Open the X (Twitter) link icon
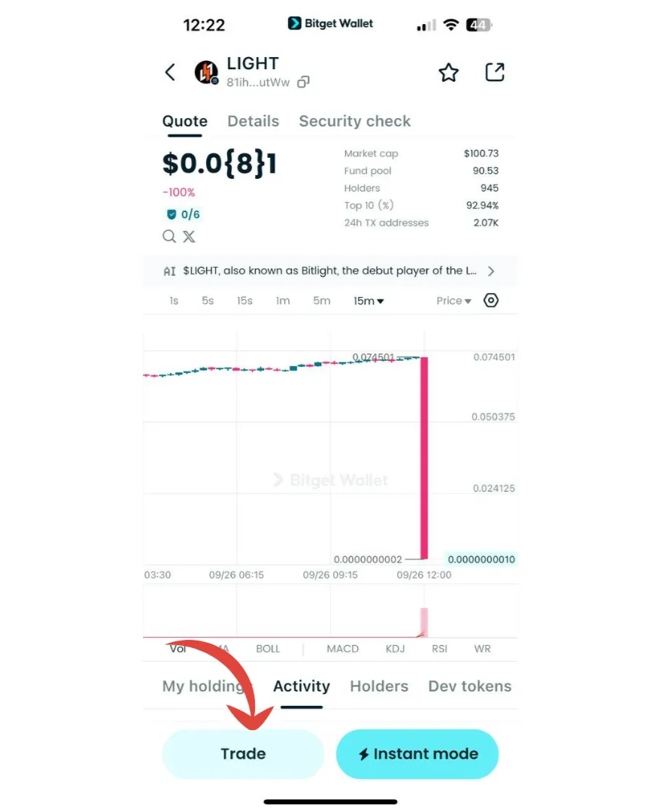This screenshot has width=649, height=812. (x=189, y=237)
